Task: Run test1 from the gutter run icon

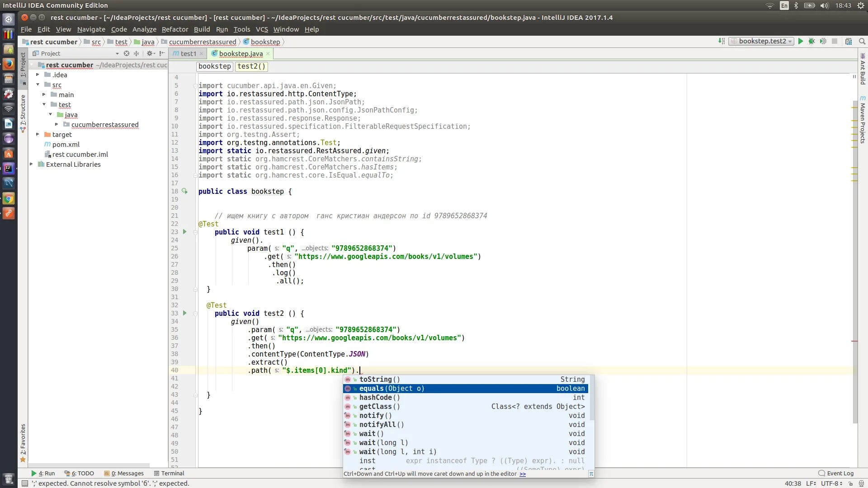Action: (x=184, y=232)
